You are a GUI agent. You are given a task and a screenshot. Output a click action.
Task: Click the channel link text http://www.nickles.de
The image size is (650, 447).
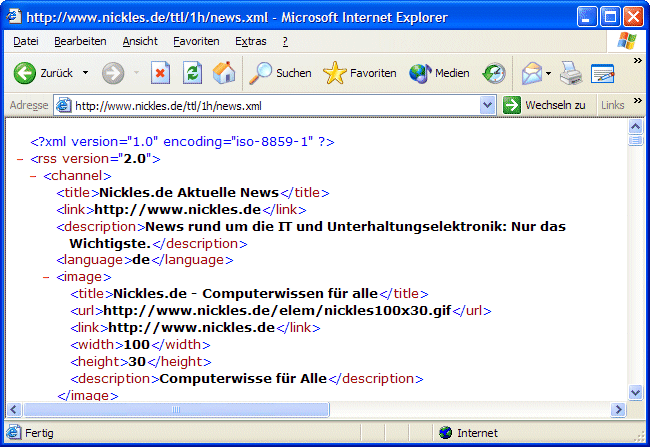177,210
